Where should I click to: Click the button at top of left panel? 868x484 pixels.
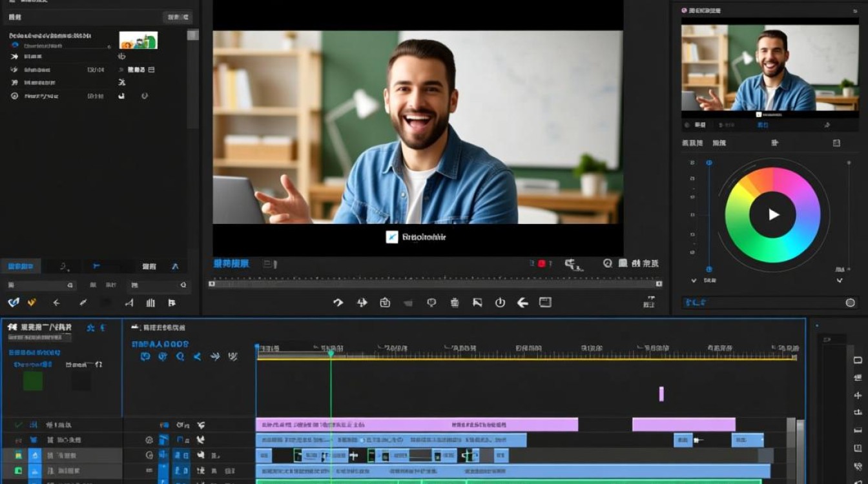pos(178,17)
